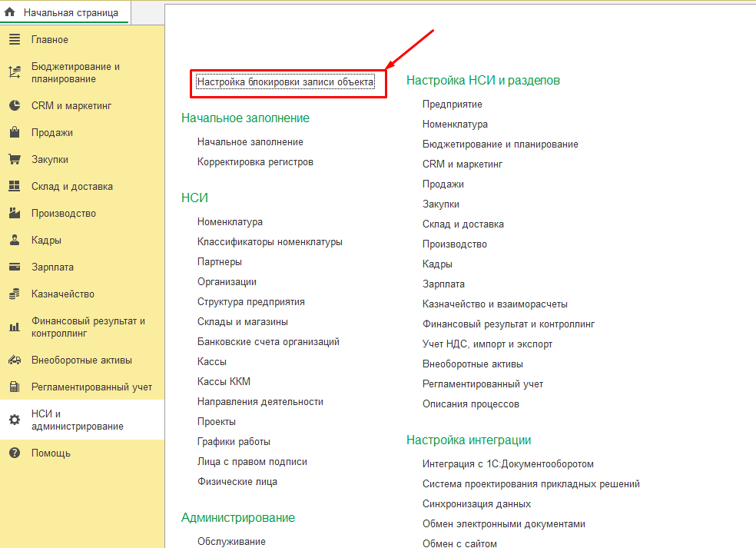The width and height of the screenshot is (756, 548).
Task: Open Корректировка регистров
Action: pyautogui.click(x=255, y=162)
